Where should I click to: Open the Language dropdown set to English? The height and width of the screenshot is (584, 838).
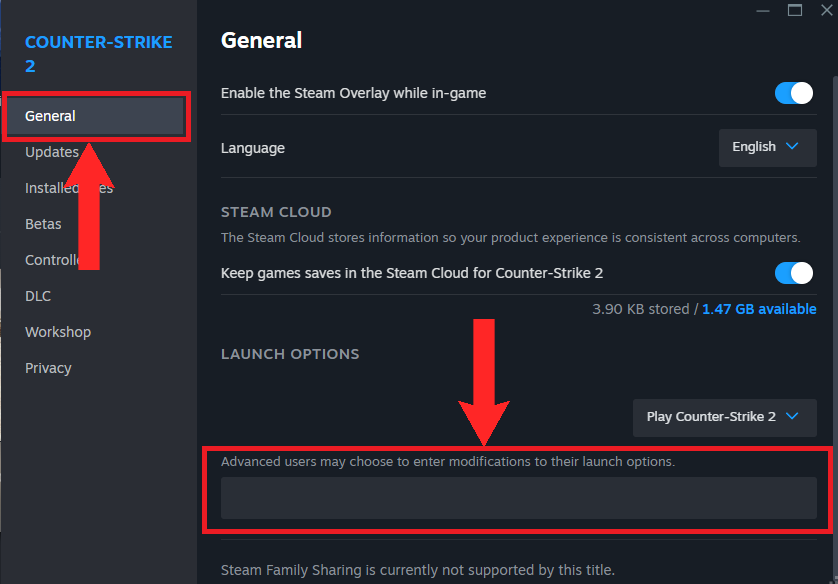pyautogui.click(x=767, y=147)
